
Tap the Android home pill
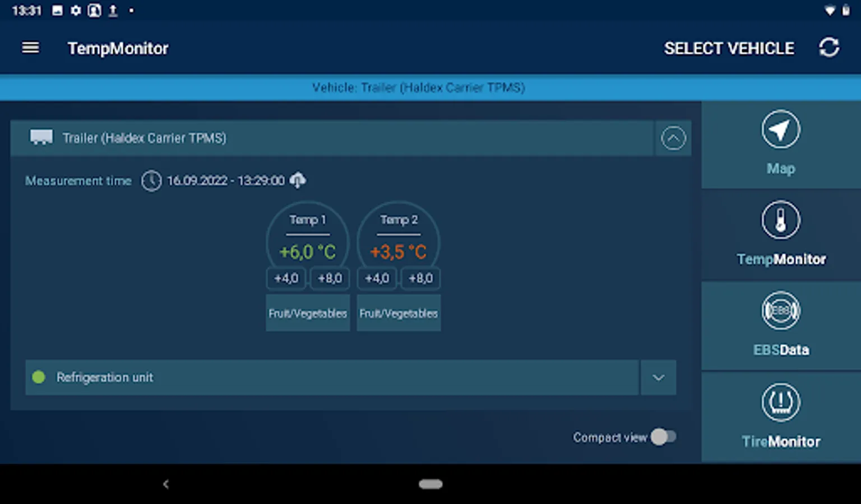click(x=430, y=484)
